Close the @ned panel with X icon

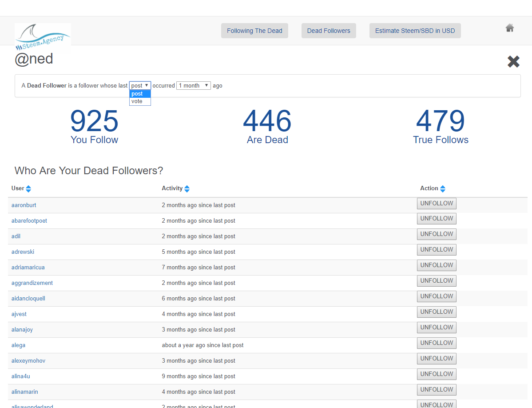(513, 61)
